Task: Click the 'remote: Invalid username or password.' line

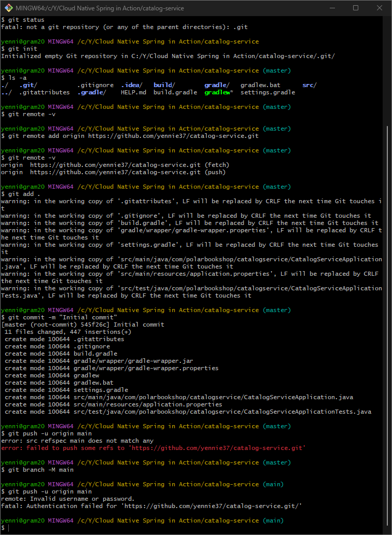Action: click(67, 499)
